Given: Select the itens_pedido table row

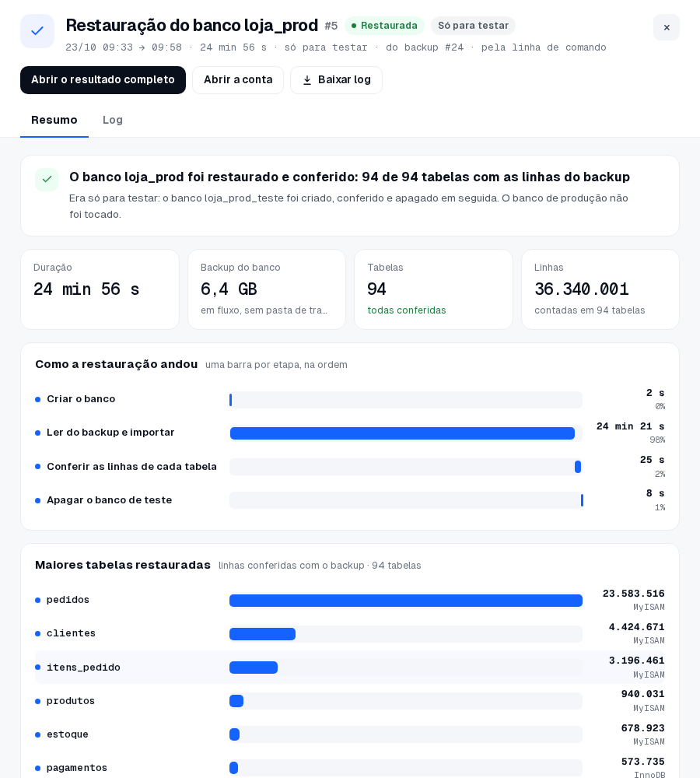Looking at the screenshot, I should (350, 668).
